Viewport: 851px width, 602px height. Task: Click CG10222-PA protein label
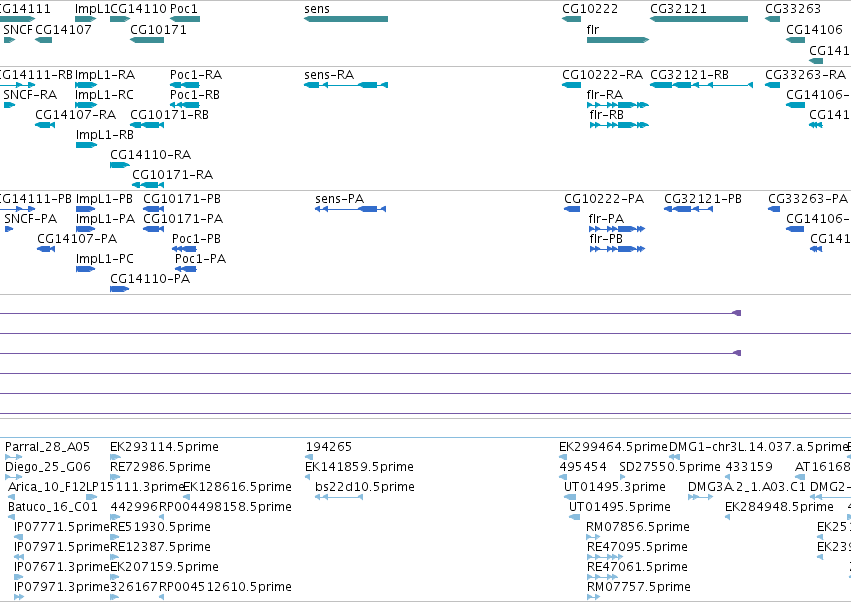pos(604,199)
